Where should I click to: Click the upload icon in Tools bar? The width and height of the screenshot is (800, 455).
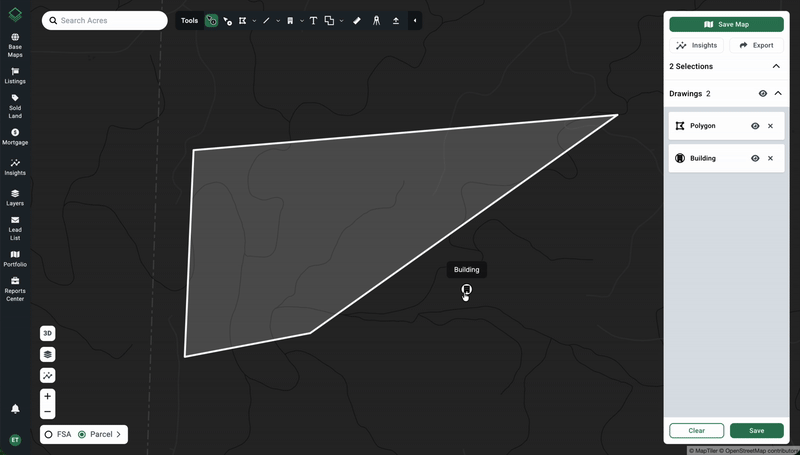click(x=396, y=20)
